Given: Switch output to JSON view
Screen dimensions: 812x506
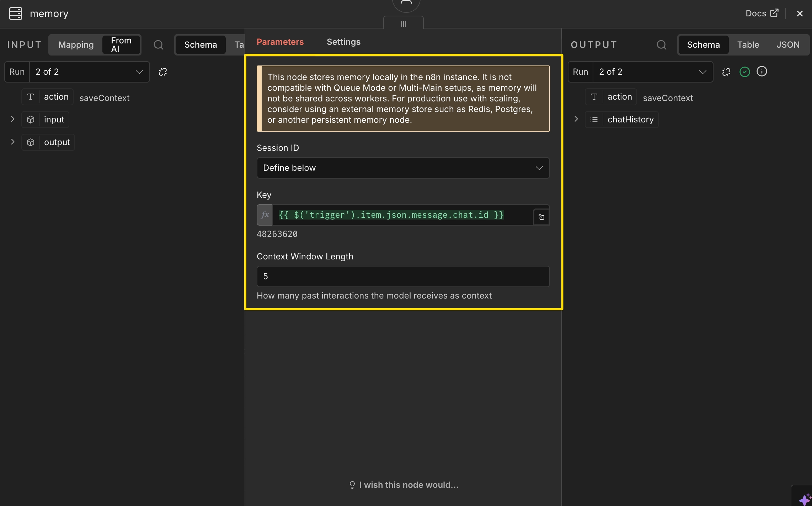Looking at the screenshot, I should pyautogui.click(x=788, y=45).
